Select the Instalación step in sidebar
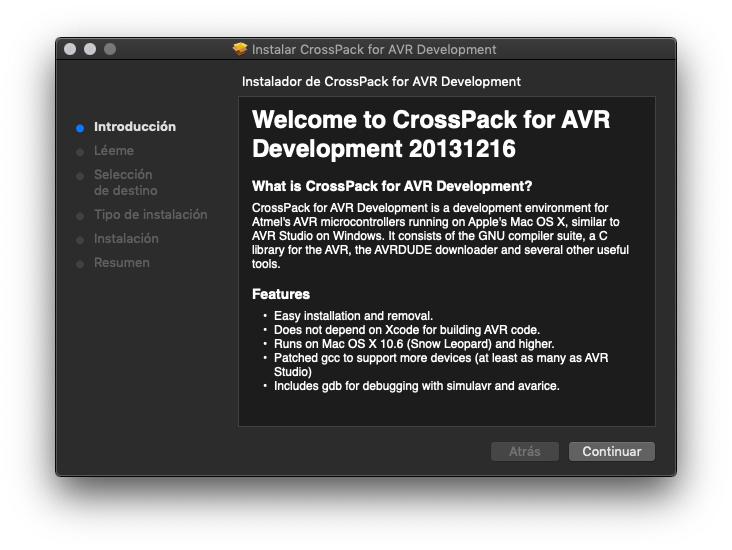 pyautogui.click(x=126, y=239)
